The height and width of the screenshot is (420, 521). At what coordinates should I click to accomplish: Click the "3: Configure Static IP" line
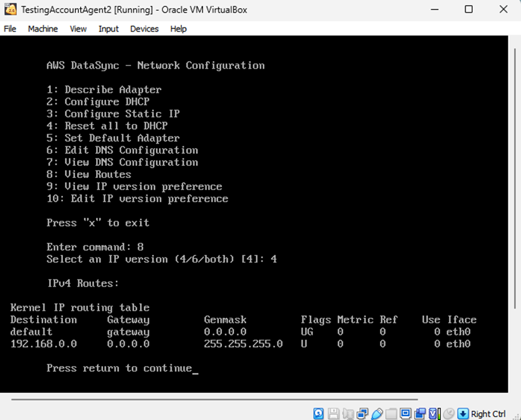click(113, 114)
